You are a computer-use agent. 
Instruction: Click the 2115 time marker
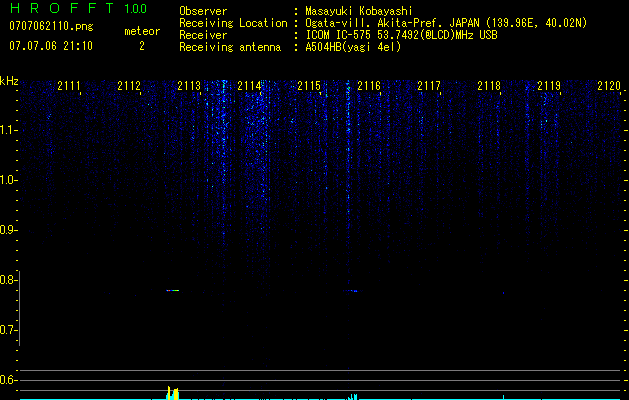[x=309, y=86]
